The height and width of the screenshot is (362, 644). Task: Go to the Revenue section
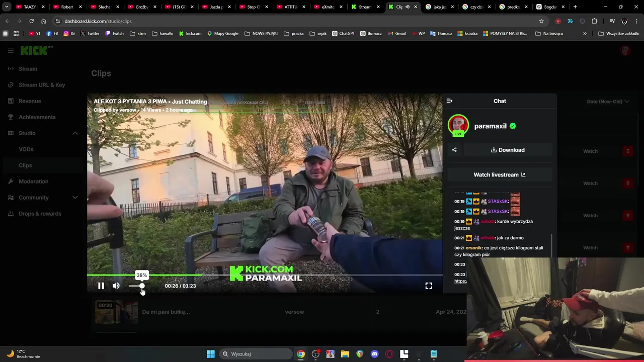(30, 101)
